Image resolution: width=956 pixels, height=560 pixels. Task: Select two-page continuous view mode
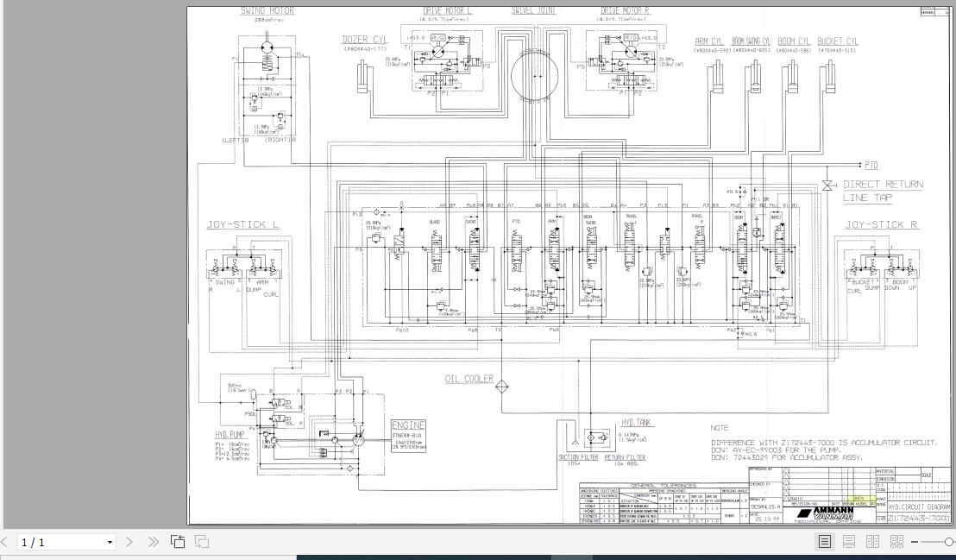click(896, 541)
